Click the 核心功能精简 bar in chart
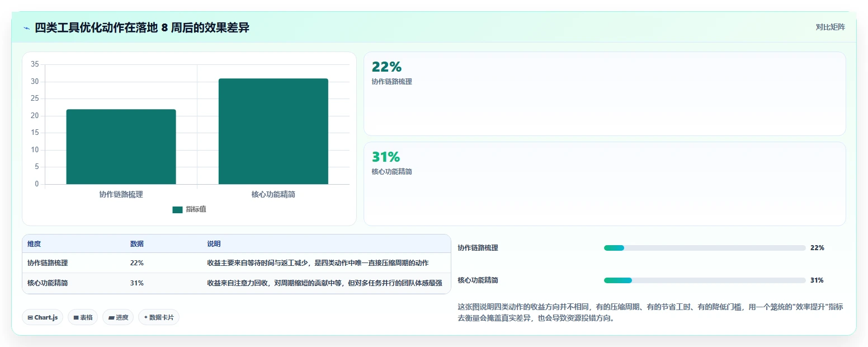 tap(273, 132)
